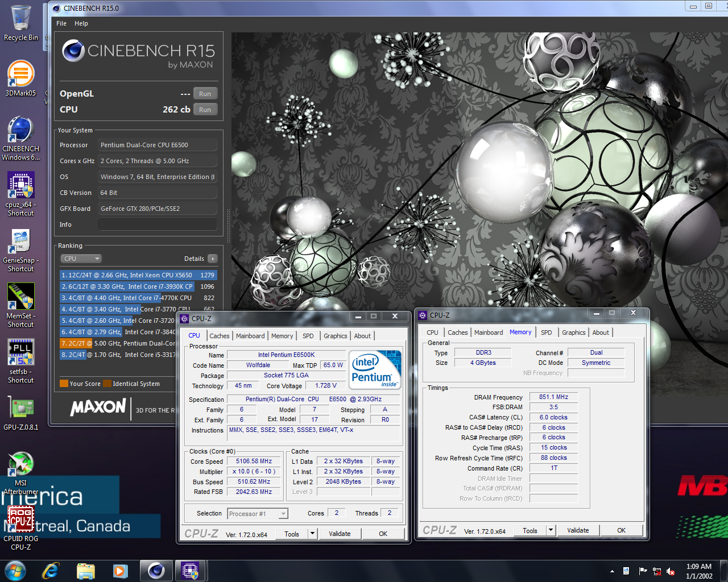Open Windows Media Player from the taskbar
The width and height of the screenshot is (728, 582).
click(120, 571)
